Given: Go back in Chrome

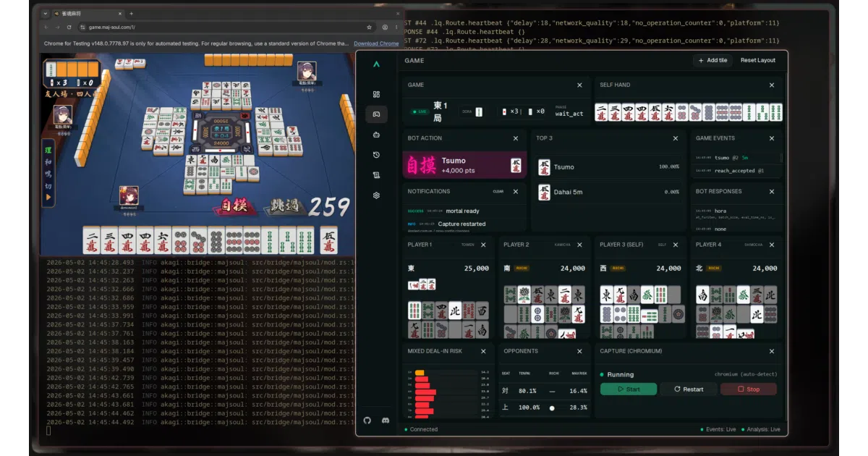Looking at the screenshot, I should [46, 27].
